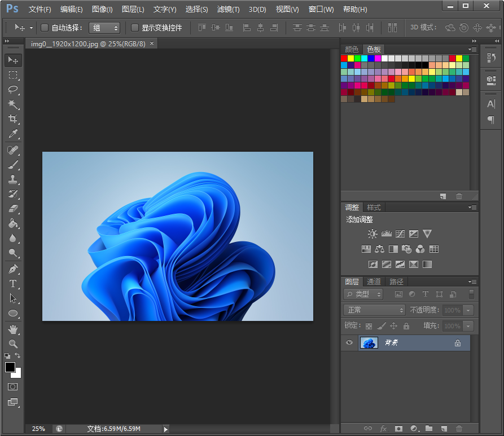Close the img0__1920x1200.jpg document tab
504x436 pixels.
tap(151, 43)
